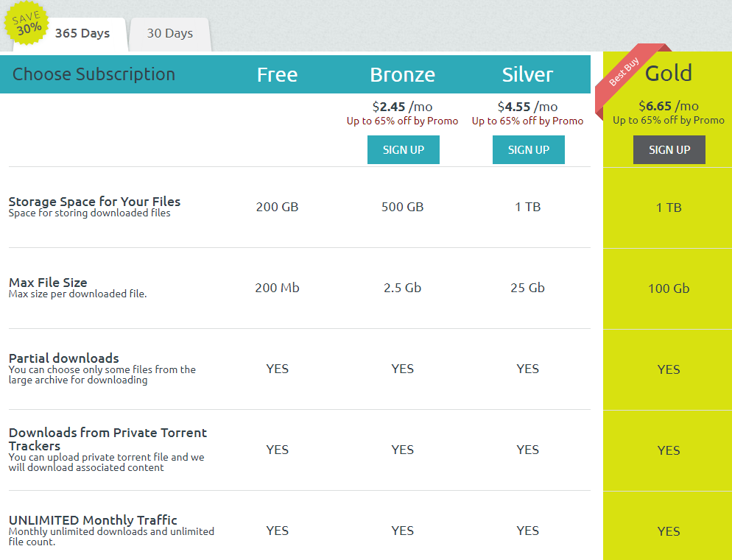This screenshot has height=560, width=732.
Task: Click the Gold $6.65 /mo price
Action: pos(669,106)
